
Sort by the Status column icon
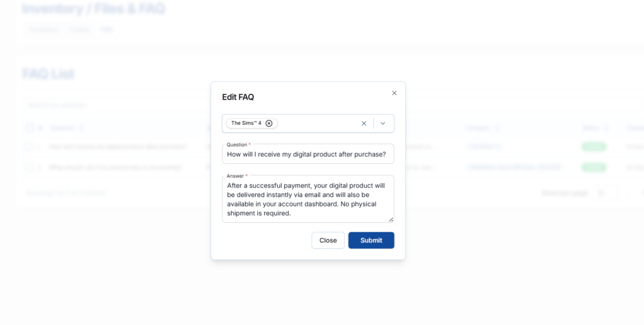pyautogui.click(x=608, y=128)
